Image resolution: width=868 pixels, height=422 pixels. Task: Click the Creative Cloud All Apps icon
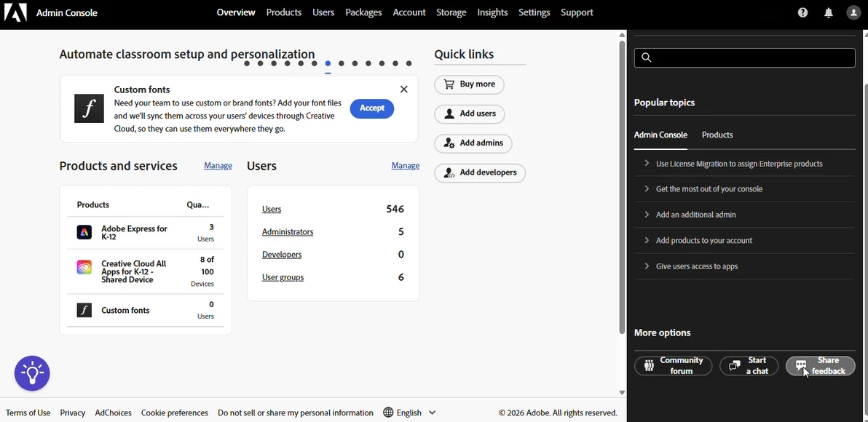pyautogui.click(x=84, y=267)
